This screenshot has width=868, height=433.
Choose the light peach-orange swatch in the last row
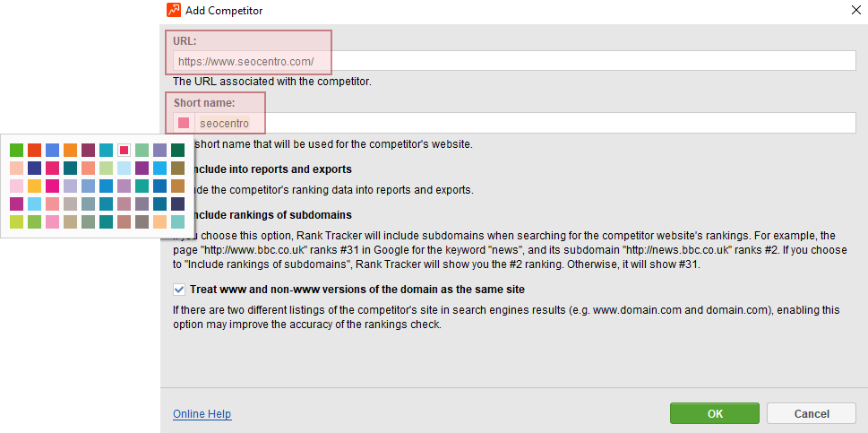coord(160,222)
